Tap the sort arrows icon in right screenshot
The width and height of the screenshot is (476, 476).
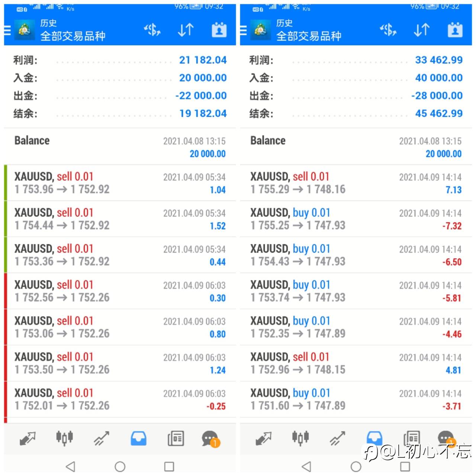(422, 30)
